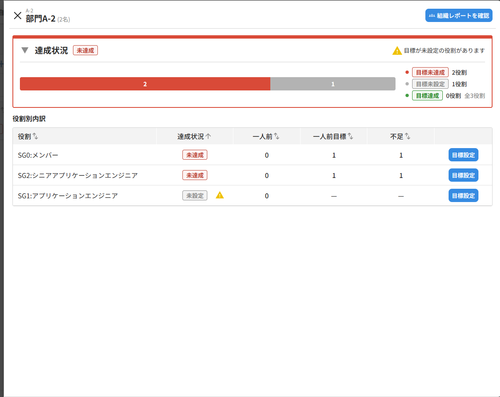Click the gray segment of the progress bar

pyautogui.click(x=333, y=84)
